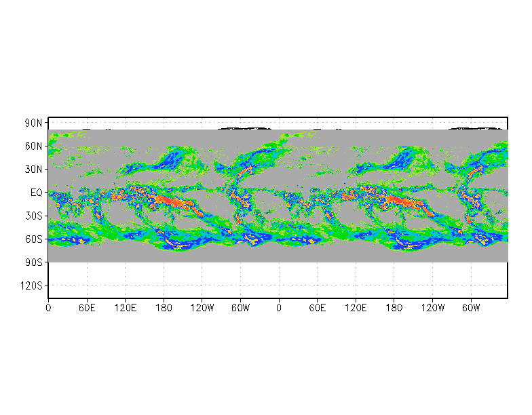
Task: Click the leftmost 60E longitude label
Action: click(x=87, y=308)
